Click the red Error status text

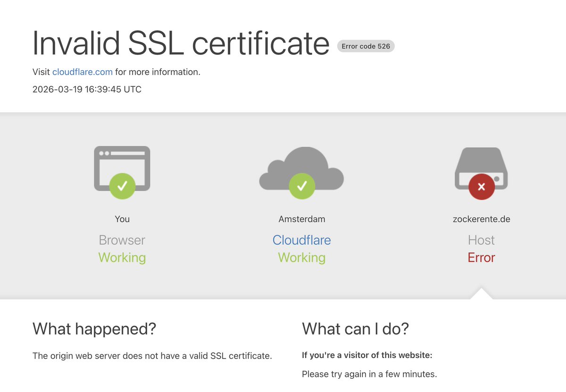(x=481, y=258)
